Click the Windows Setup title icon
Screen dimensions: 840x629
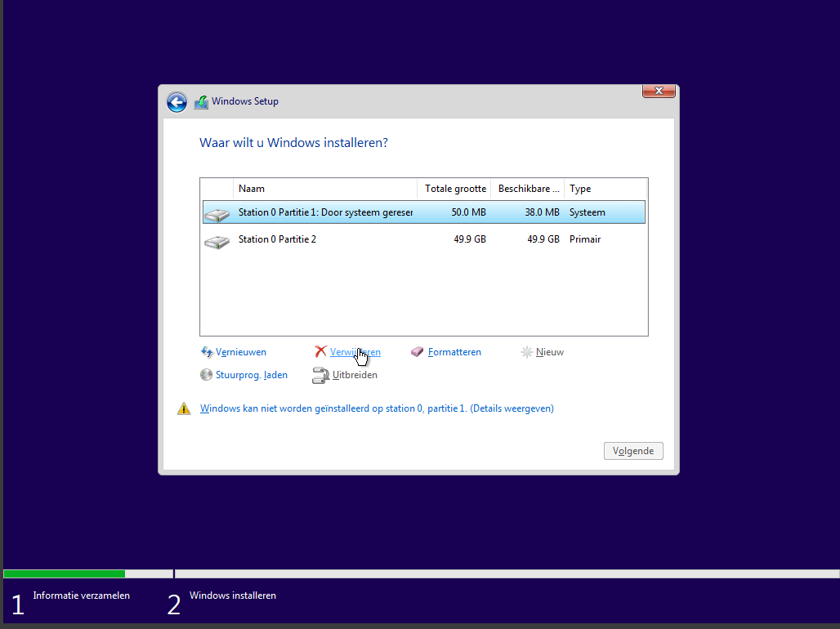coord(201,102)
